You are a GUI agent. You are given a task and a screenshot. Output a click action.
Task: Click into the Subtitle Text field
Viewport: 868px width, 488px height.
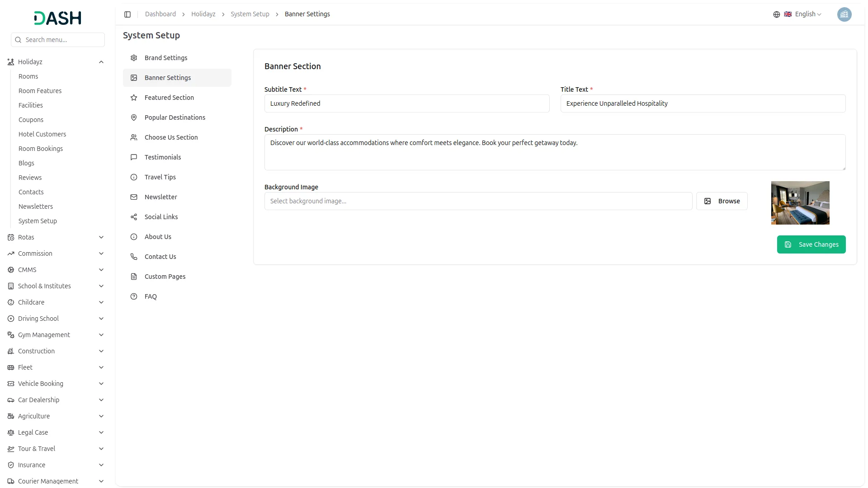406,103
